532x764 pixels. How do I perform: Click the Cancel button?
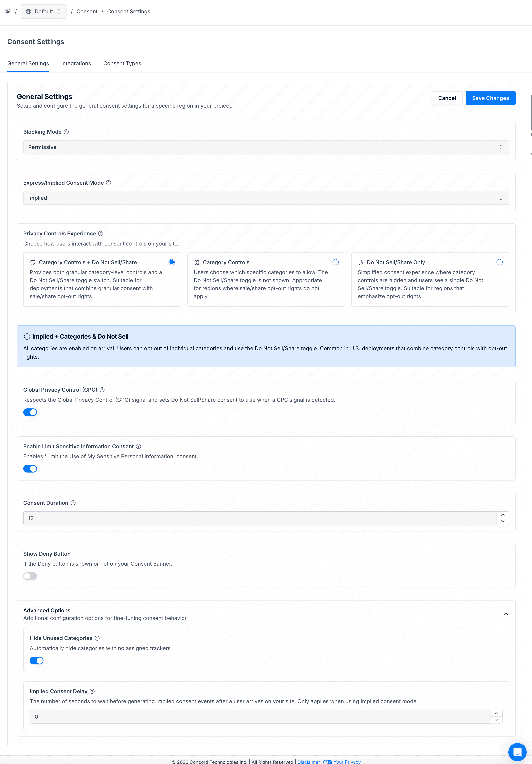[447, 98]
